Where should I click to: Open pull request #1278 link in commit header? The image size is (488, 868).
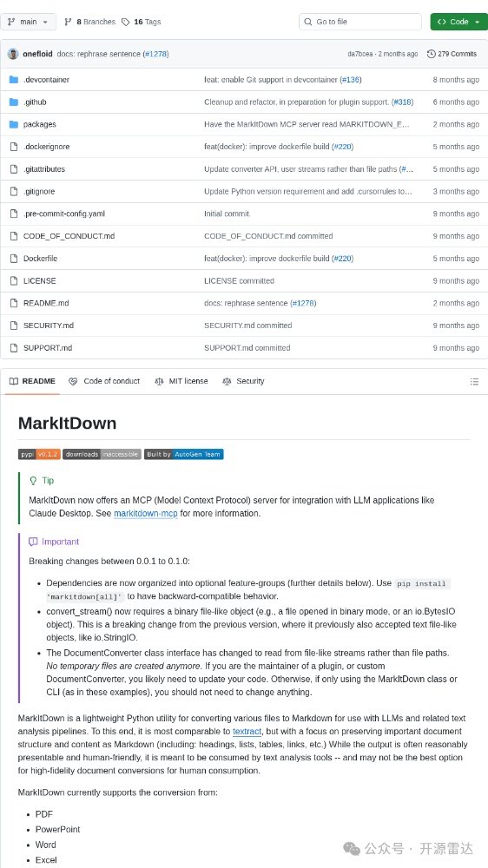pyautogui.click(x=155, y=54)
